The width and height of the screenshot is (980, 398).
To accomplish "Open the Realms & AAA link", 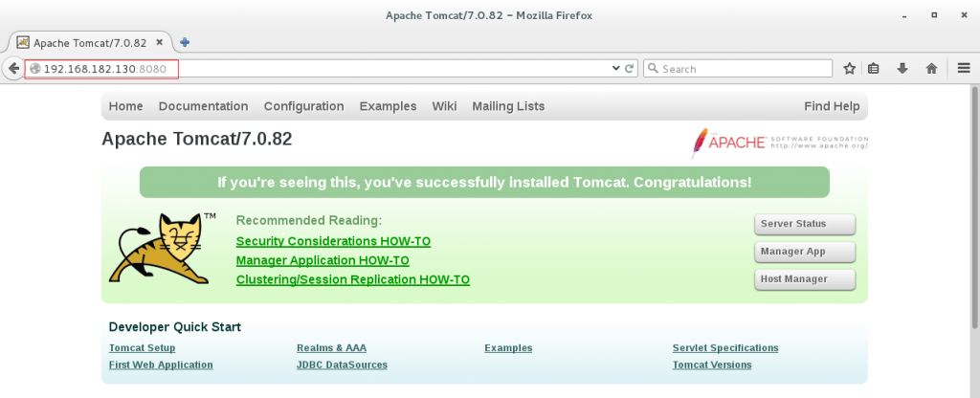I will [331, 348].
